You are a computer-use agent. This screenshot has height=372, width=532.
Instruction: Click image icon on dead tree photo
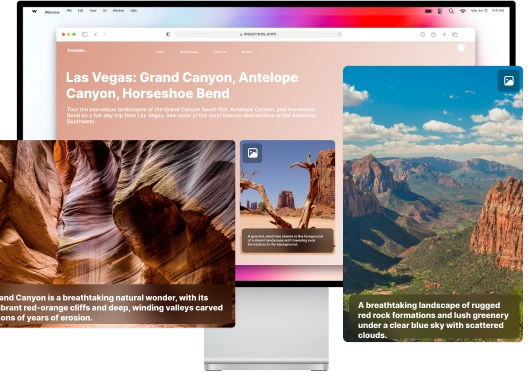tap(252, 153)
